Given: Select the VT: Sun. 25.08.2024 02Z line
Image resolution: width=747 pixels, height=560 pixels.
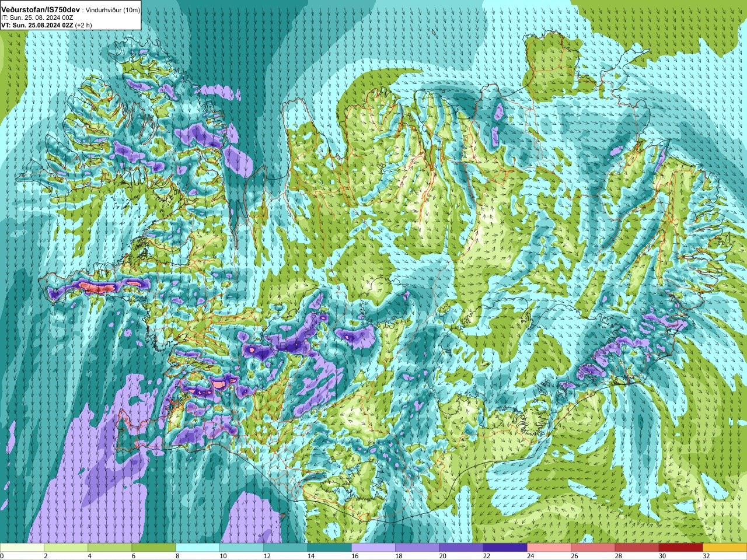Looking at the screenshot, I should point(37,26).
